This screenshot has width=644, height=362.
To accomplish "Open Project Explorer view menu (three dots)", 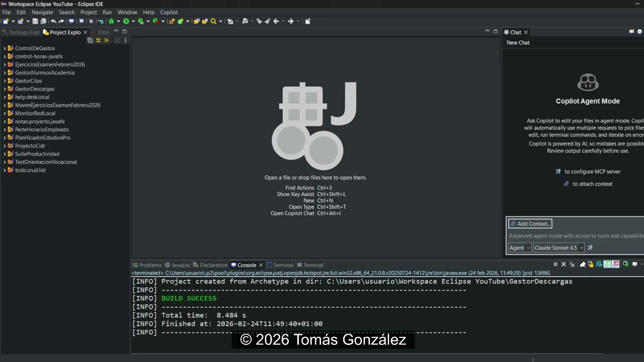I will click(125, 40).
